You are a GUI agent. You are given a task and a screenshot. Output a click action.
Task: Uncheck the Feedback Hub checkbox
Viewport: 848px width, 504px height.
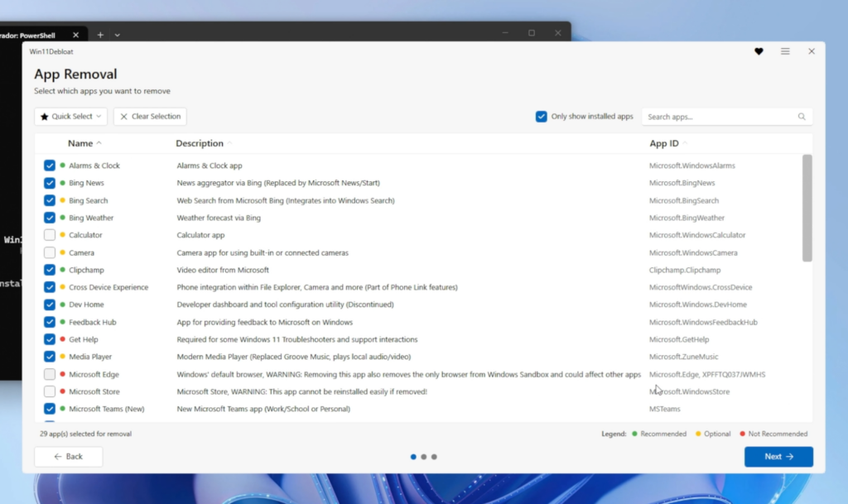(49, 322)
